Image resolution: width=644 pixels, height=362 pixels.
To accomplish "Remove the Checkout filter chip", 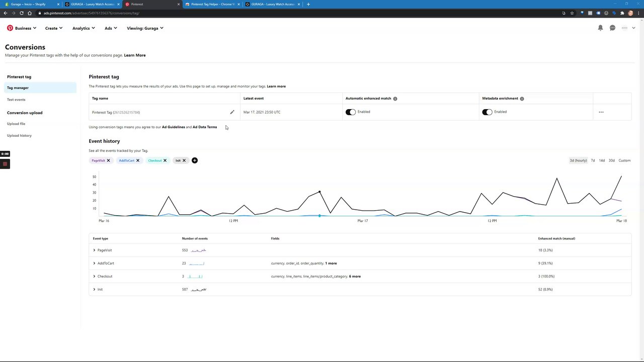I will 165,160.
